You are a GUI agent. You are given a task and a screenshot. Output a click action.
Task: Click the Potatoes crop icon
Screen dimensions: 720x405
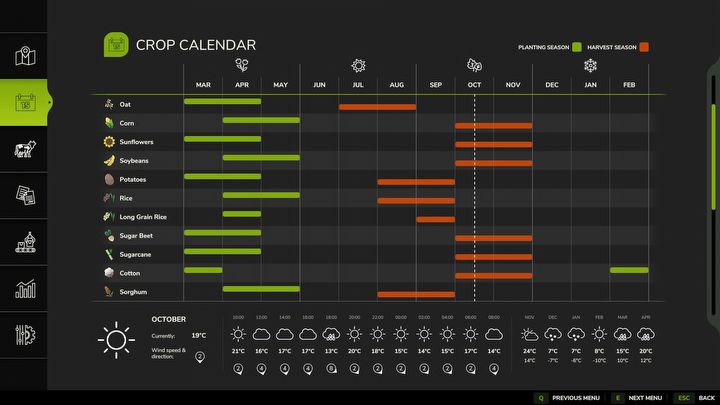pos(109,179)
